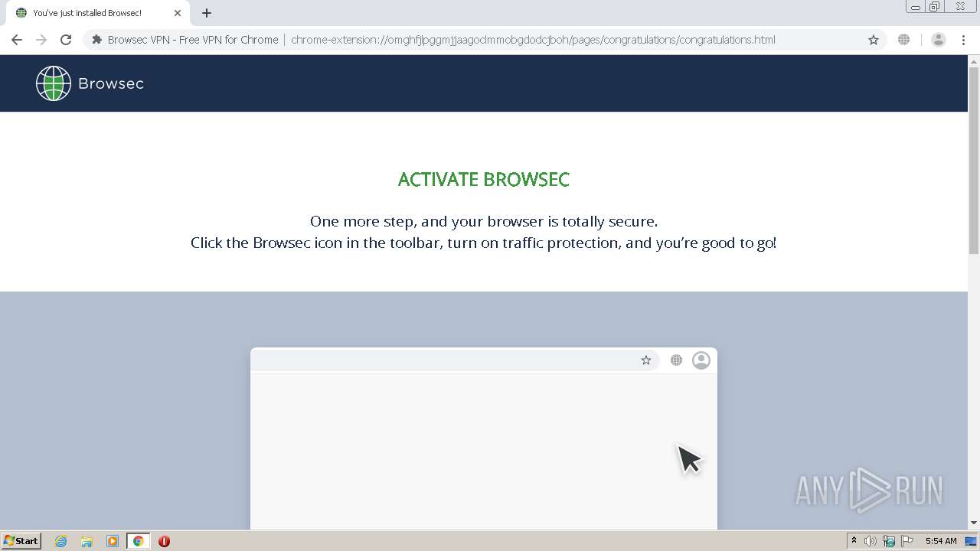Image resolution: width=980 pixels, height=551 pixels.
Task: Open the network tray icon
Action: (889, 541)
